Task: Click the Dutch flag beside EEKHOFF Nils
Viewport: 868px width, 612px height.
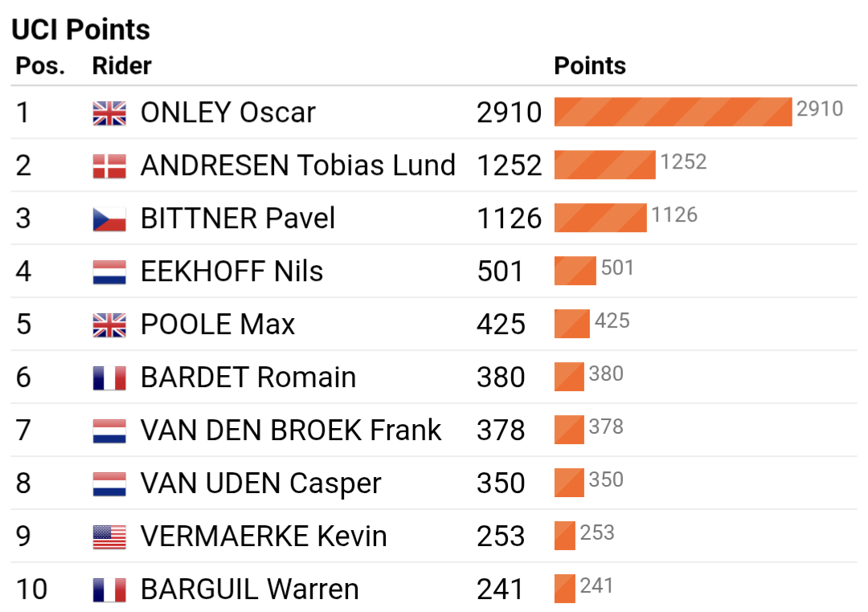Action: [x=109, y=271]
